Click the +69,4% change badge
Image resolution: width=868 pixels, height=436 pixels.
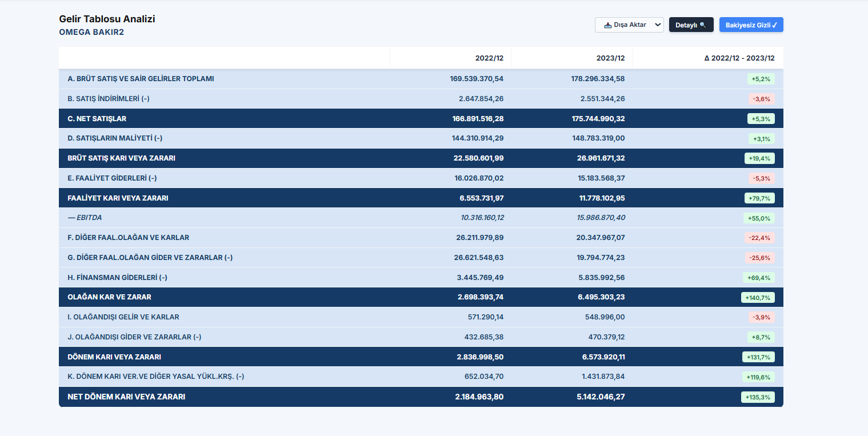(x=759, y=278)
